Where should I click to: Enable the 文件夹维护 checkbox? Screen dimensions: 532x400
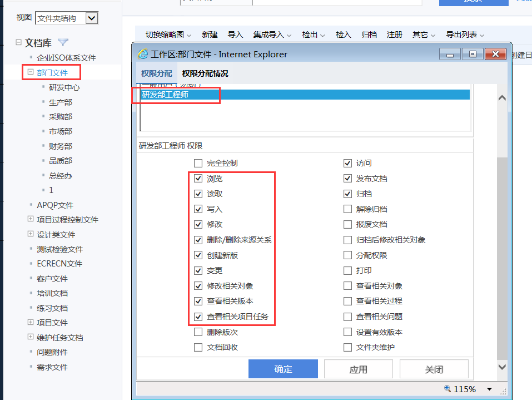coord(347,347)
